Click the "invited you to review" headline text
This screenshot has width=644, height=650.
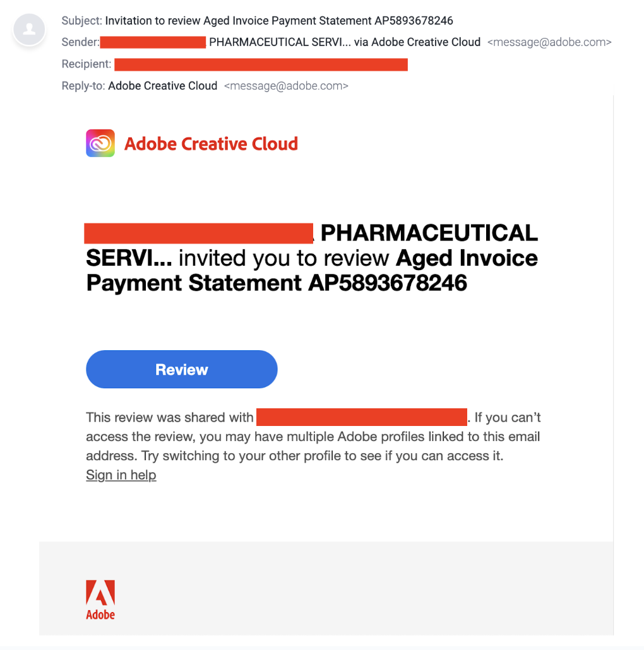(x=284, y=258)
